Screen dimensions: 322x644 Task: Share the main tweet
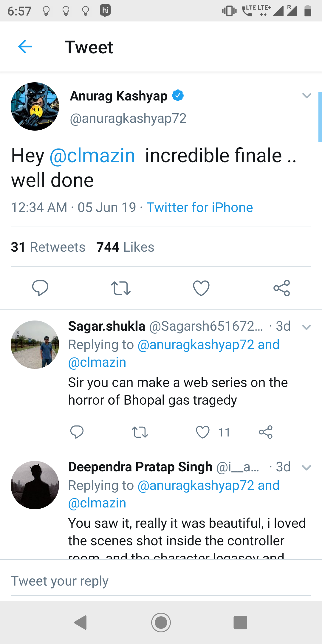point(282,288)
